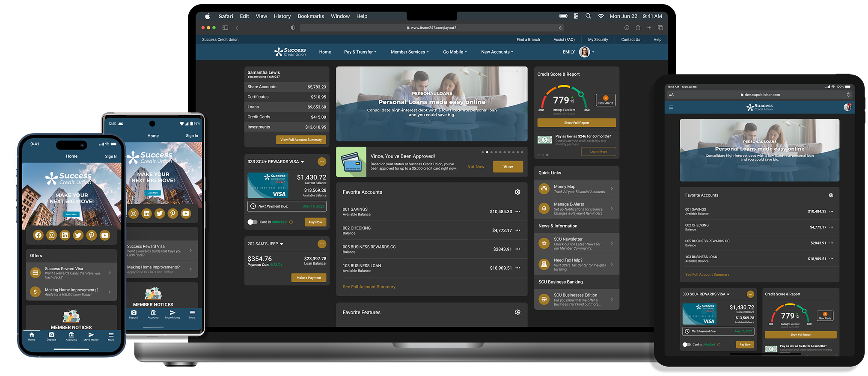
Task: Open Manage E-Alerts quick link chevron
Action: point(612,209)
